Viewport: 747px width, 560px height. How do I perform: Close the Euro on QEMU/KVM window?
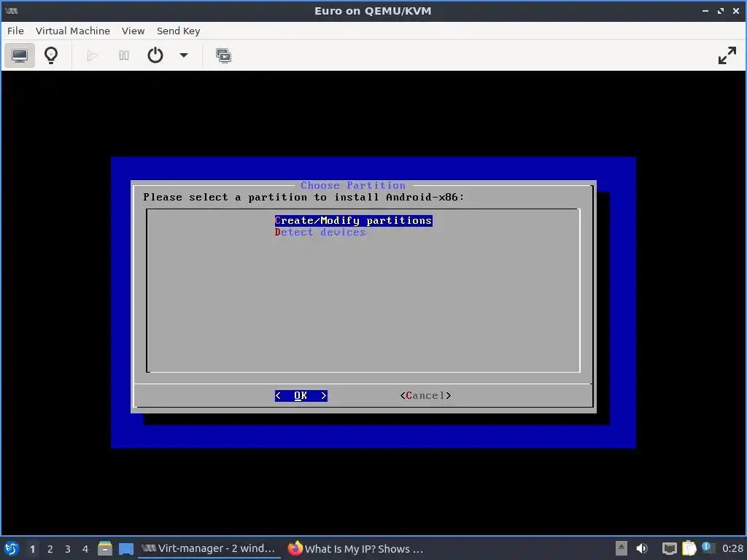736,10
